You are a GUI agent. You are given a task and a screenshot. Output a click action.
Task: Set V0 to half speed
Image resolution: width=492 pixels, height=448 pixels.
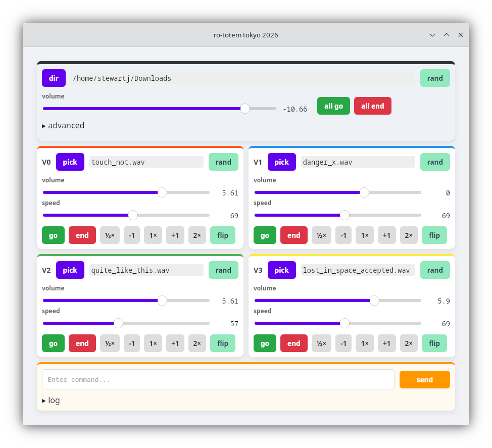110,235
